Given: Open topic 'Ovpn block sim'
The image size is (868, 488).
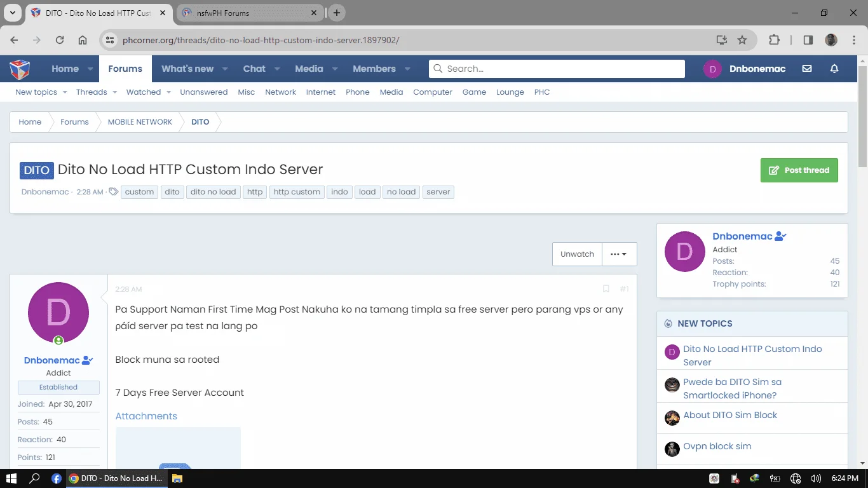Looking at the screenshot, I should [717, 446].
